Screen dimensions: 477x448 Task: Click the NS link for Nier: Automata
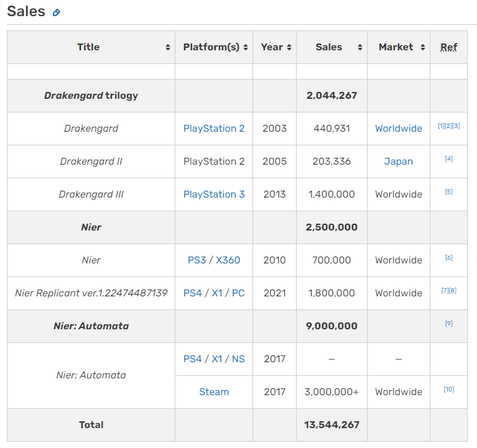(238, 359)
